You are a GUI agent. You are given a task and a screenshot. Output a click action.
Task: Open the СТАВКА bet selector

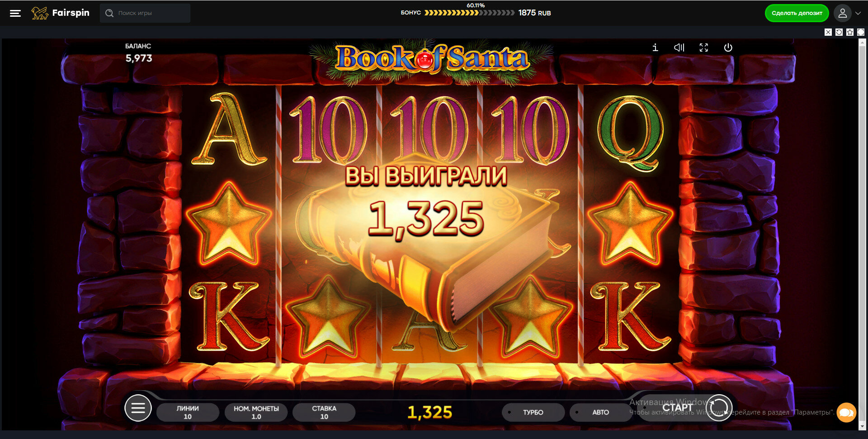[324, 412]
